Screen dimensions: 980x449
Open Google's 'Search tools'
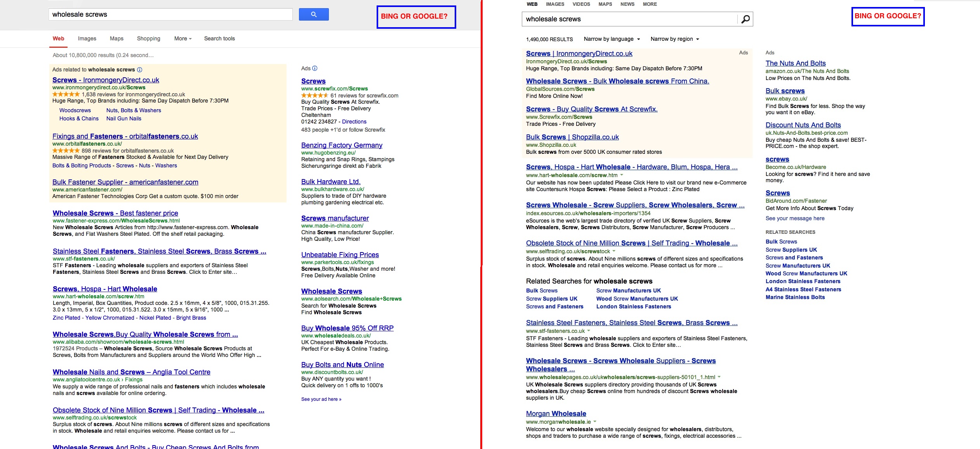pyautogui.click(x=219, y=38)
